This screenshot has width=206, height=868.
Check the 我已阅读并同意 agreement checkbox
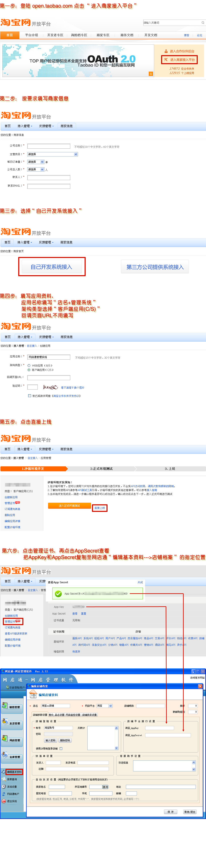coord(30,396)
